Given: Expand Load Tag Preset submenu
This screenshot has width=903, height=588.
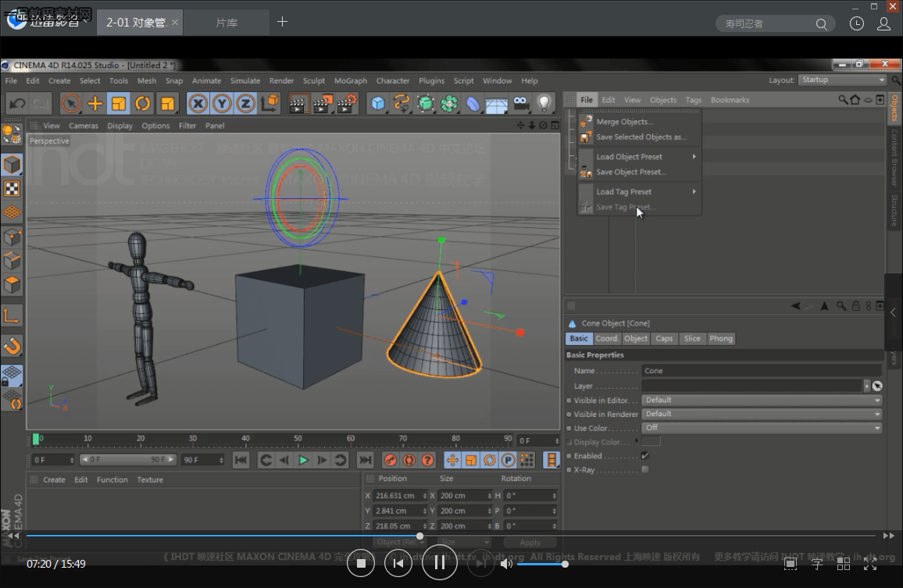Looking at the screenshot, I should [640, 192].
